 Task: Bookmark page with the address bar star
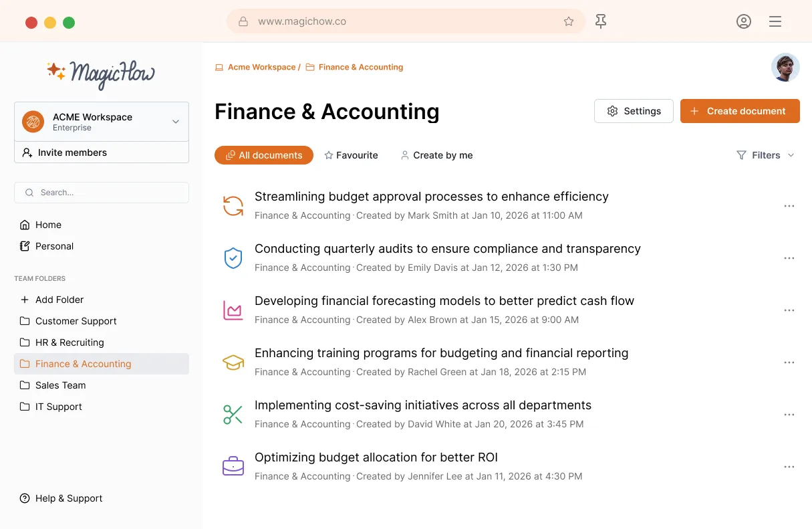pyautogui.click(x=569, y=21)
